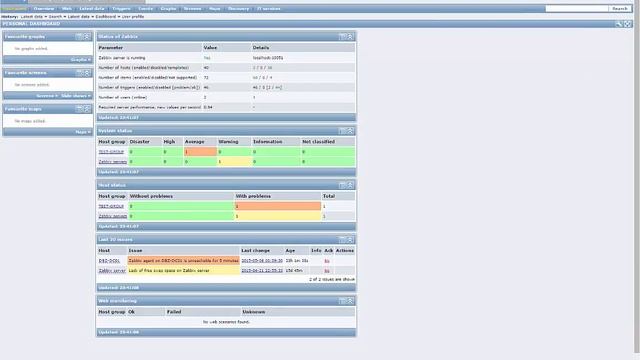Open Zabbix servers link in Host status table
Image resolution: width=640 pixels, height=360 pixels.
point(113,216)
